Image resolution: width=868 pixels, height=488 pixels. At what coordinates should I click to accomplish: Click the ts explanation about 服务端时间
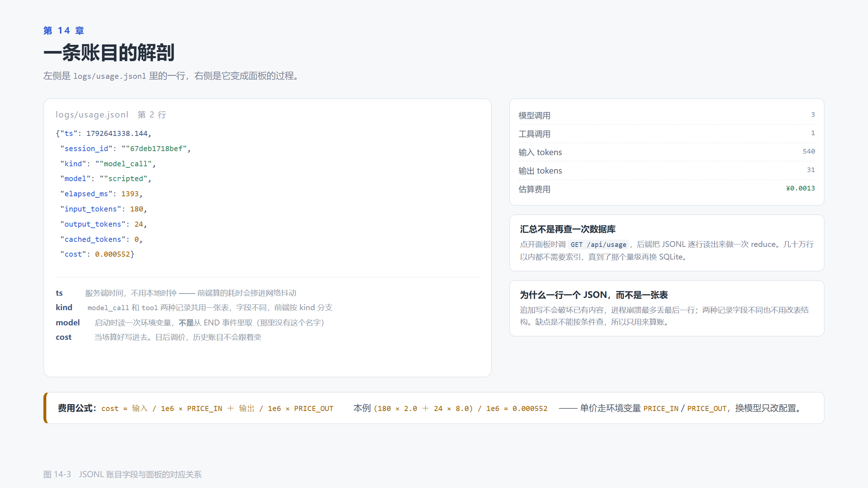pyautogui.click(x=191, y=293)
